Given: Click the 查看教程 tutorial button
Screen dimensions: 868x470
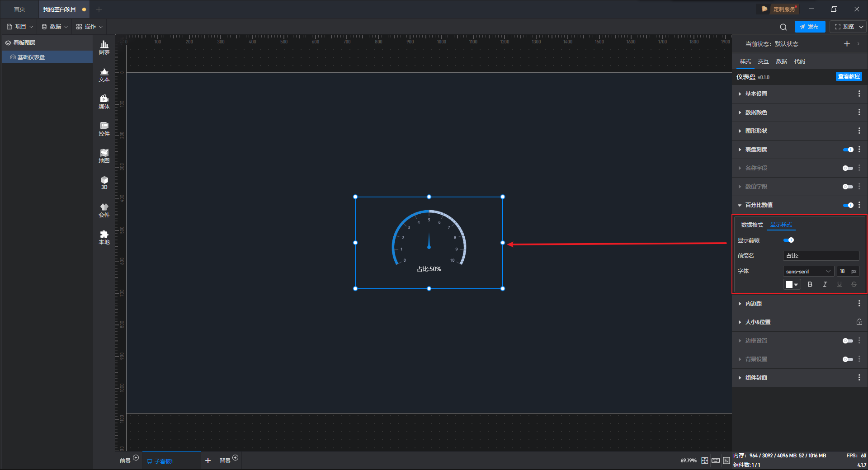Looking at the screenshot, I should tap(849, 76).
